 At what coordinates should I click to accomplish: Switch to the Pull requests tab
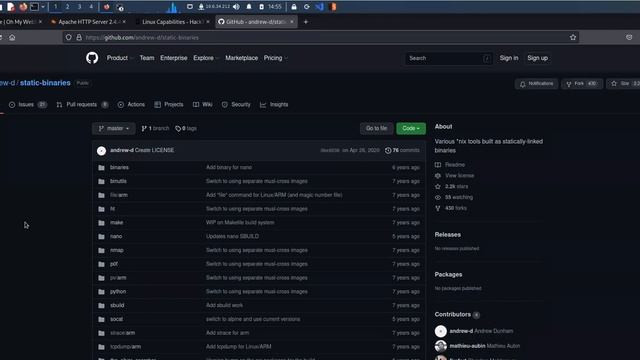coord(82,104)
